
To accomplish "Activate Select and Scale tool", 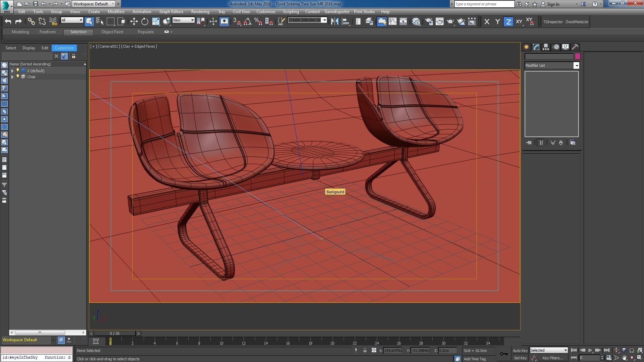I will tap(156, 22).
